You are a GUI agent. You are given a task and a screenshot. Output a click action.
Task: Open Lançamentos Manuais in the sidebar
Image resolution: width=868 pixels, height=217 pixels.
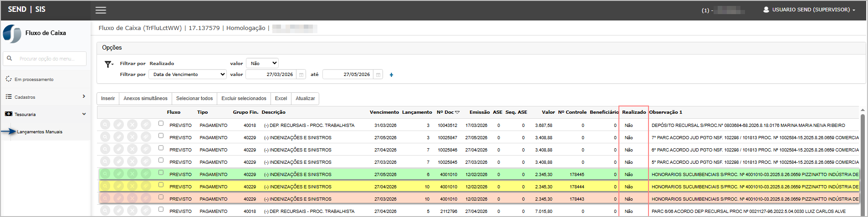(40, 132)
